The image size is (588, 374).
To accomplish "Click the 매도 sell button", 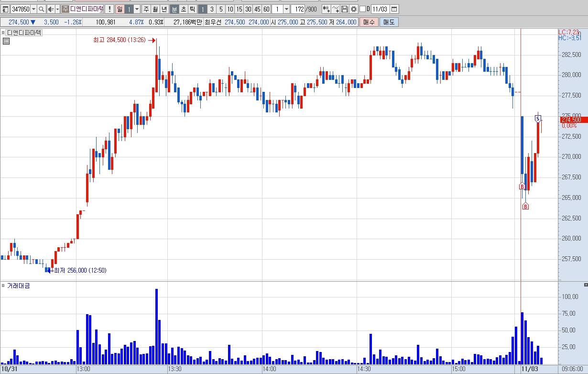I will [389, 22].
